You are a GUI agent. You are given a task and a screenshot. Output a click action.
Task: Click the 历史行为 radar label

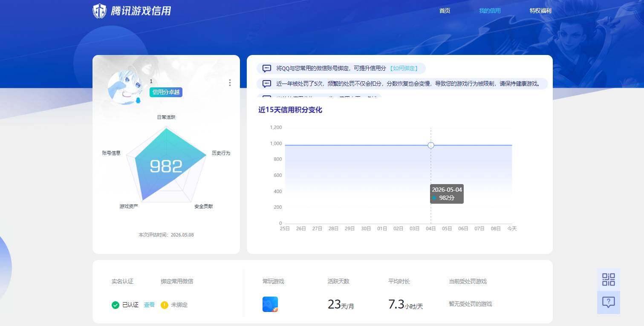coord(221,153)
